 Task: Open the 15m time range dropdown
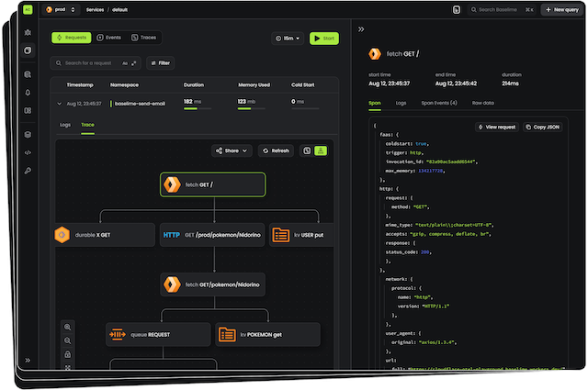tap(288, 39)
